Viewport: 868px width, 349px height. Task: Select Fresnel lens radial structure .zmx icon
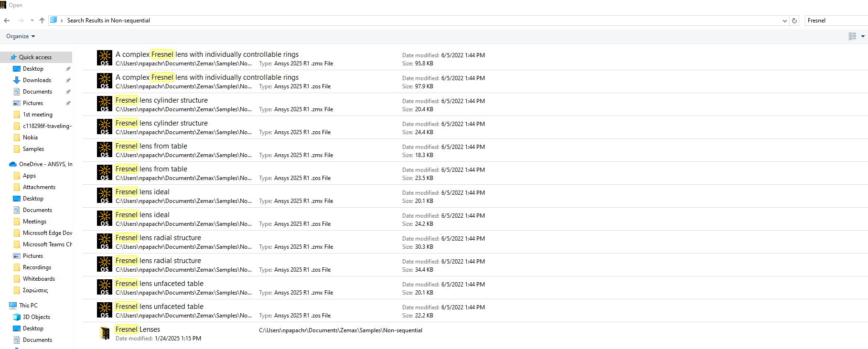pyautogui.click(x=105, y=241)
